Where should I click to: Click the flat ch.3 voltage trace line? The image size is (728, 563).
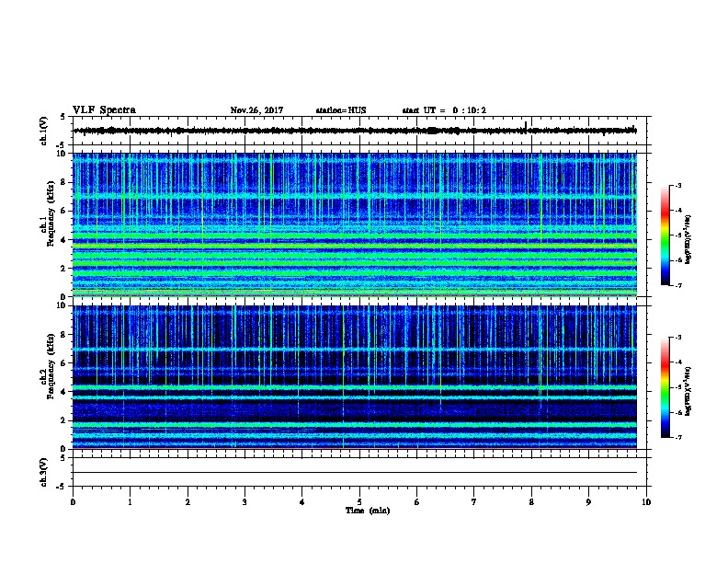pos(355,473)
